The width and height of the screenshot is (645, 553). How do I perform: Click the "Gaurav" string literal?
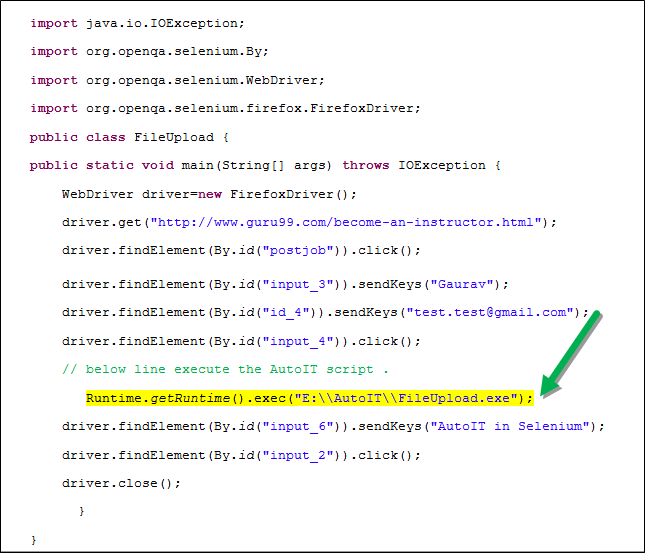click(464, 284)
